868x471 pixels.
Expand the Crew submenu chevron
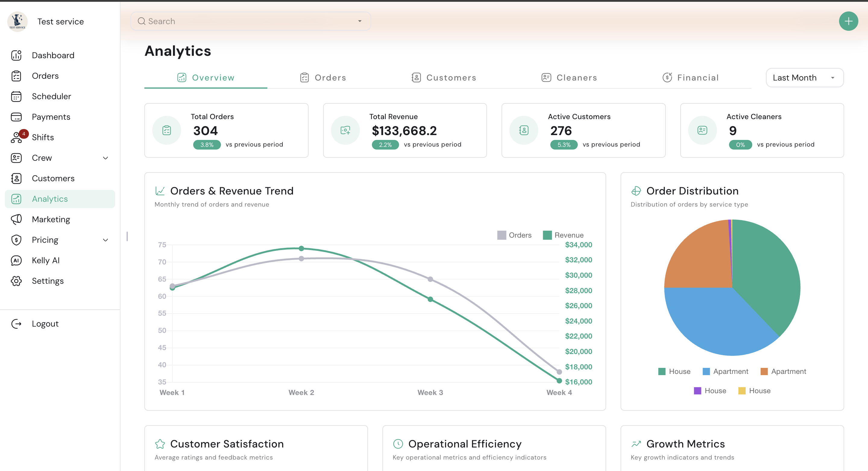point(105,158)
